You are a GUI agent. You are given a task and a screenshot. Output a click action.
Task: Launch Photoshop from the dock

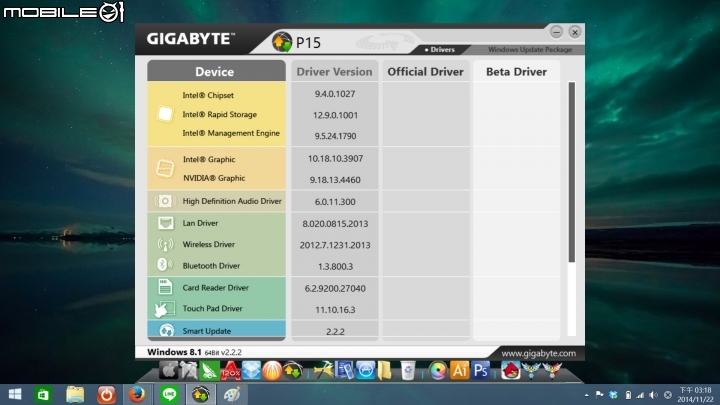[x=481, y=370]
